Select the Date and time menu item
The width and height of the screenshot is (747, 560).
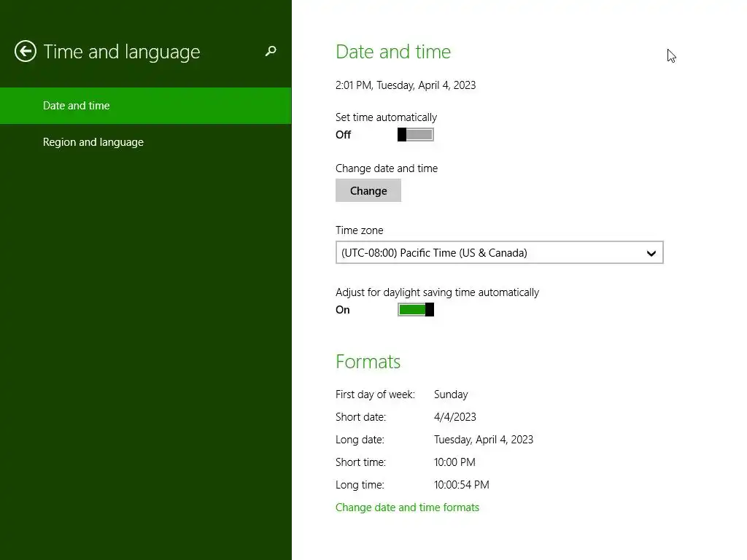(146, 106)
